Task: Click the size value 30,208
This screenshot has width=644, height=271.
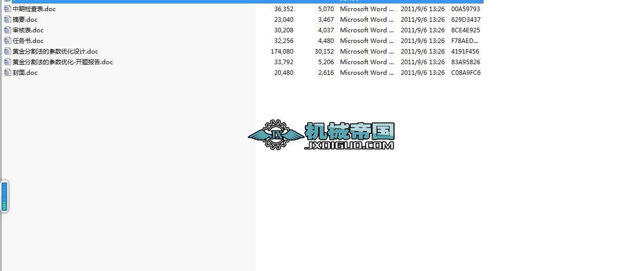Action: pos(284,30)
